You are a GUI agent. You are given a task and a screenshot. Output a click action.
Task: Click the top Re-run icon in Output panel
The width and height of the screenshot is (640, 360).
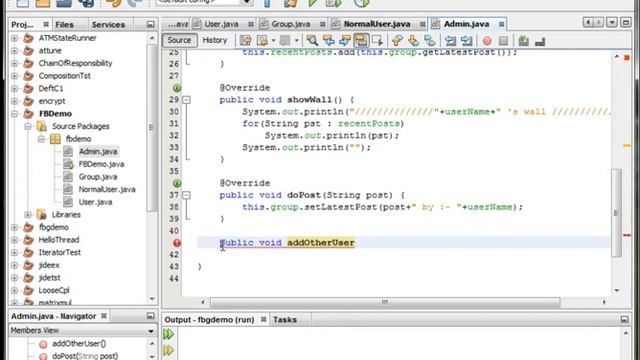click(x=169, y=334)
